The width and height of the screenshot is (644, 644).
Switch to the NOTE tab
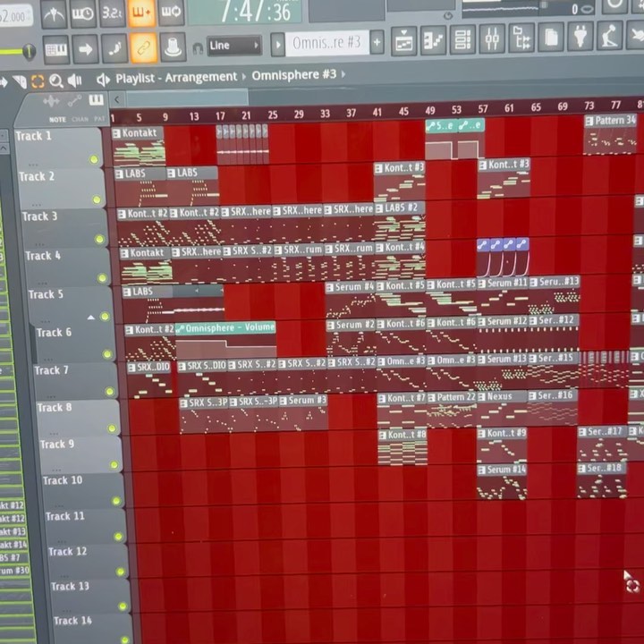(57, 119)
